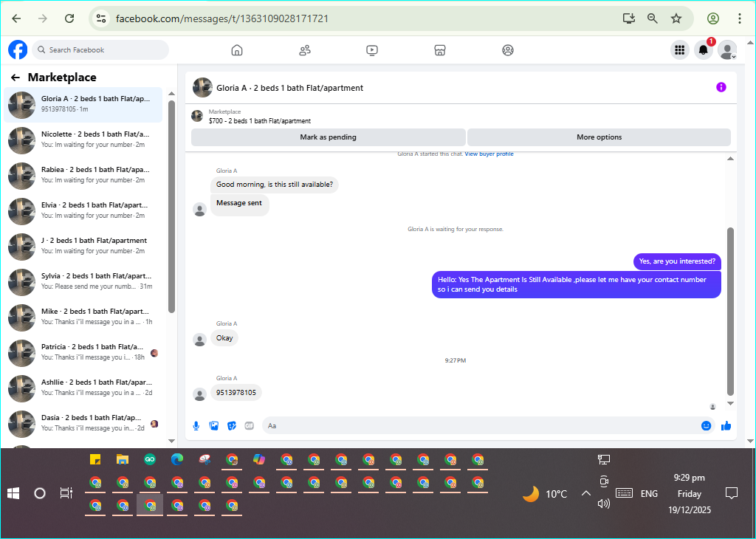This screenshot has height=539, width=756.
Task: Click the voice clip microphone icon
Action: 196,426
